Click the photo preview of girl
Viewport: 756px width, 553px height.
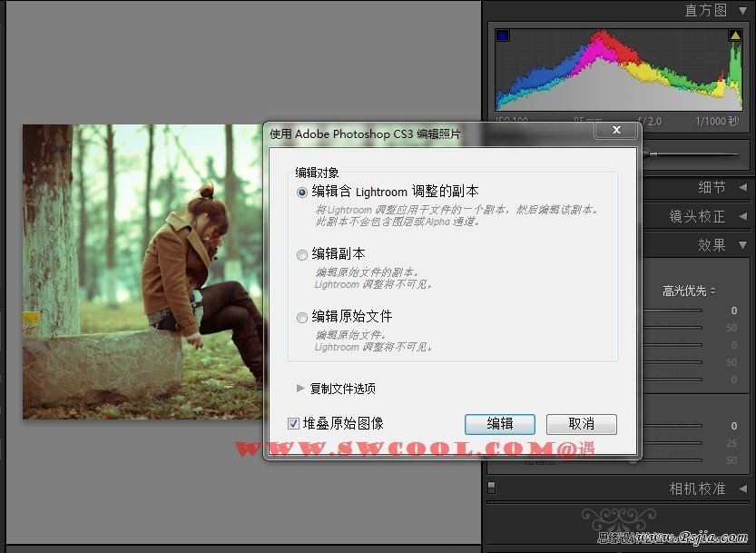(x=142, y=272)
